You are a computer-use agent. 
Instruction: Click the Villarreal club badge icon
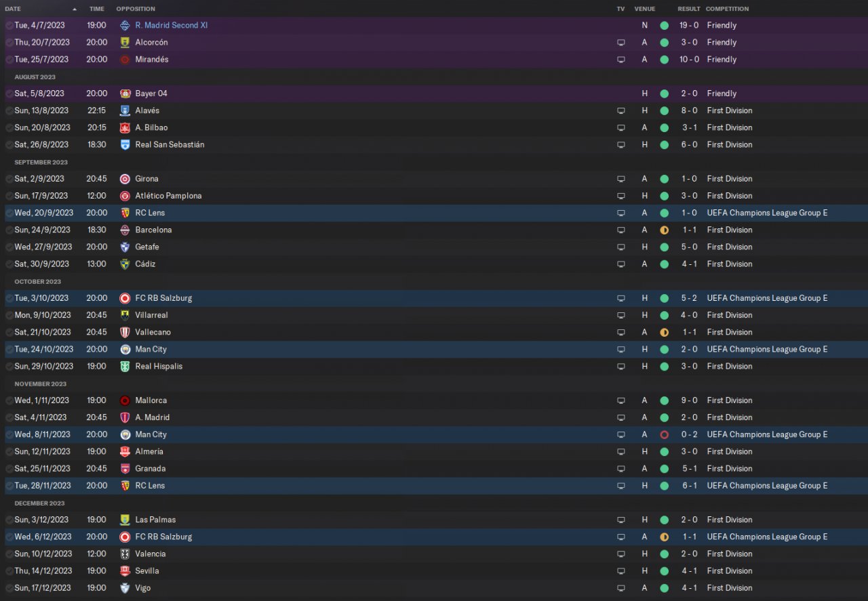125,315
